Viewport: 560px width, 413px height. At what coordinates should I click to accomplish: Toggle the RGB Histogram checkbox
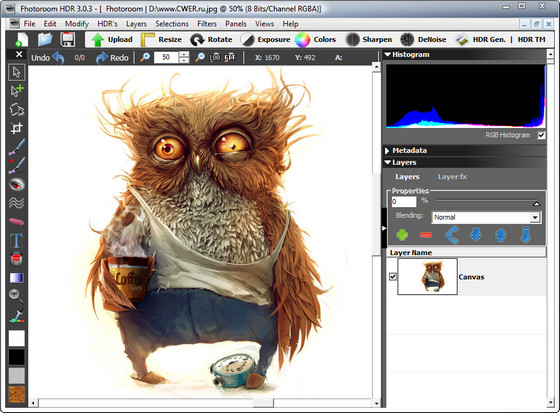541,135
